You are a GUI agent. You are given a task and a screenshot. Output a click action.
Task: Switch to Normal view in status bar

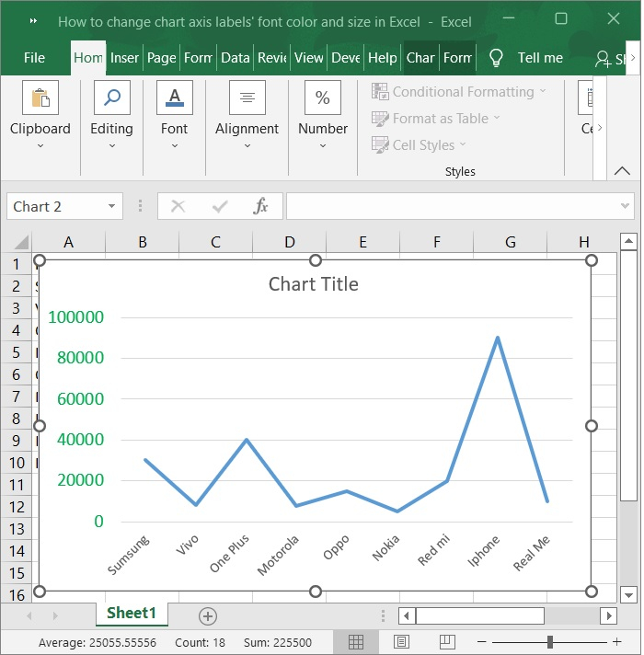[356, 641]
